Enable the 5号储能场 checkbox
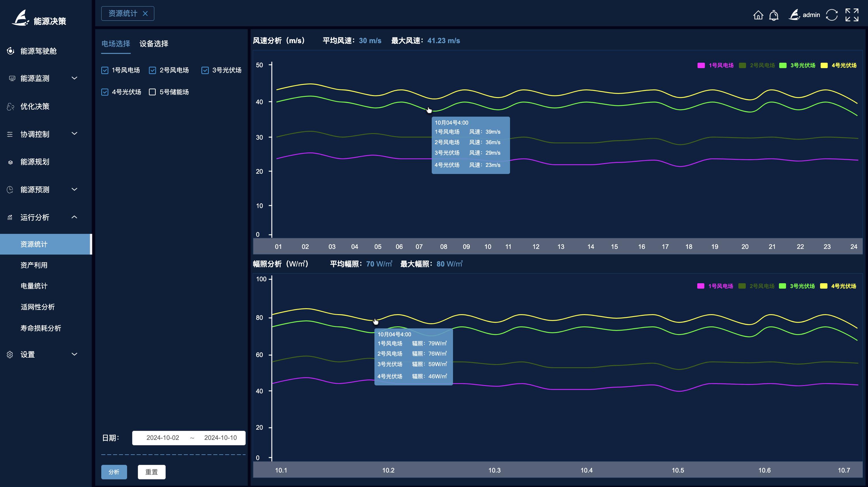This screenshot has width=868, height=487. coord(152,92)
